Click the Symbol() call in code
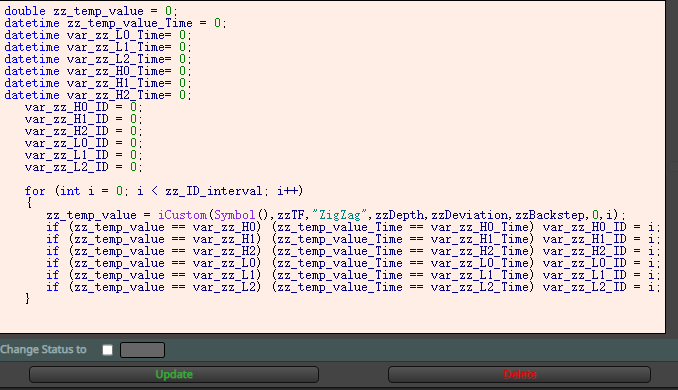Image resolution: width=678 pixels, height=390 pixels. coord(241,215)
